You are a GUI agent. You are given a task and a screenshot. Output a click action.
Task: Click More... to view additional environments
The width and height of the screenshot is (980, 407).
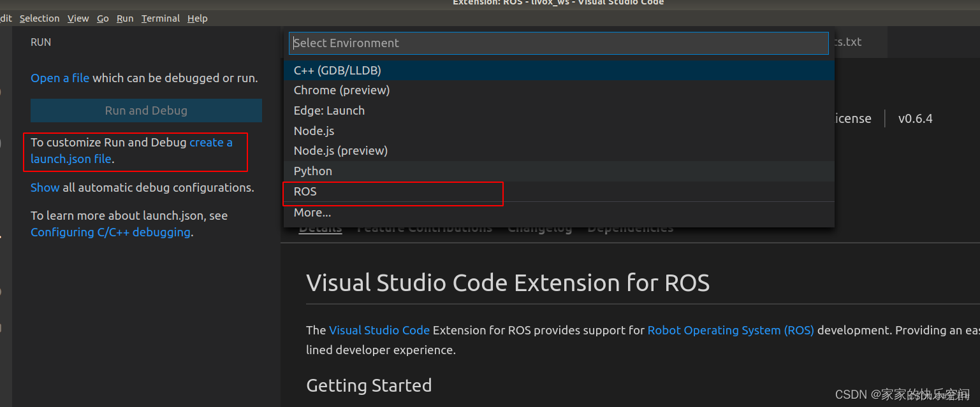(x=312, y=212)
